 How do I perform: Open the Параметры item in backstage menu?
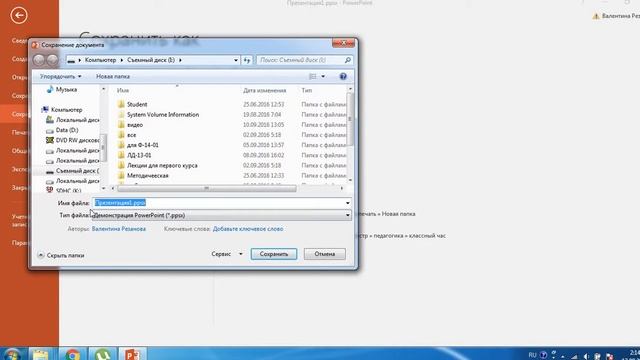click(x=20, y=242)
